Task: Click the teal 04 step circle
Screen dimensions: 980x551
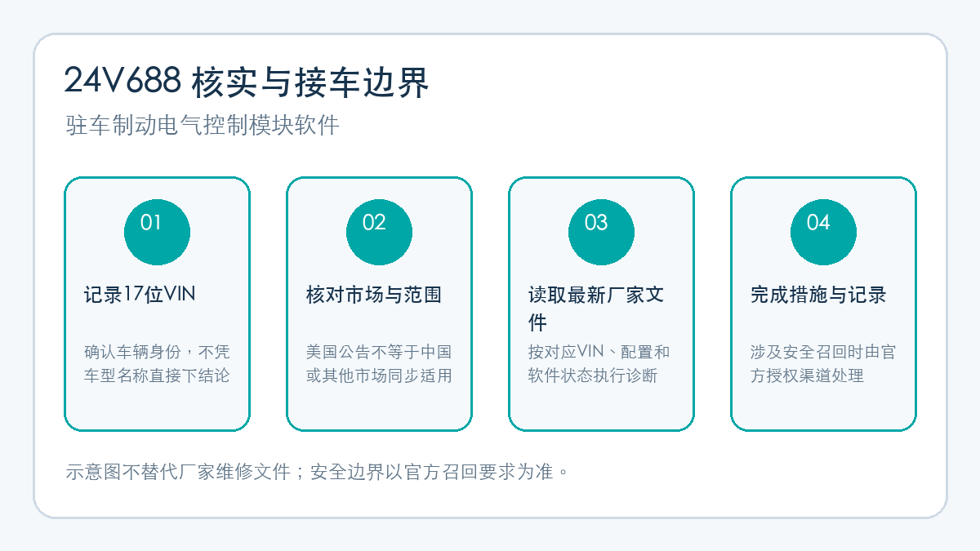Action: pyautogui.click(x=823, y=232)
